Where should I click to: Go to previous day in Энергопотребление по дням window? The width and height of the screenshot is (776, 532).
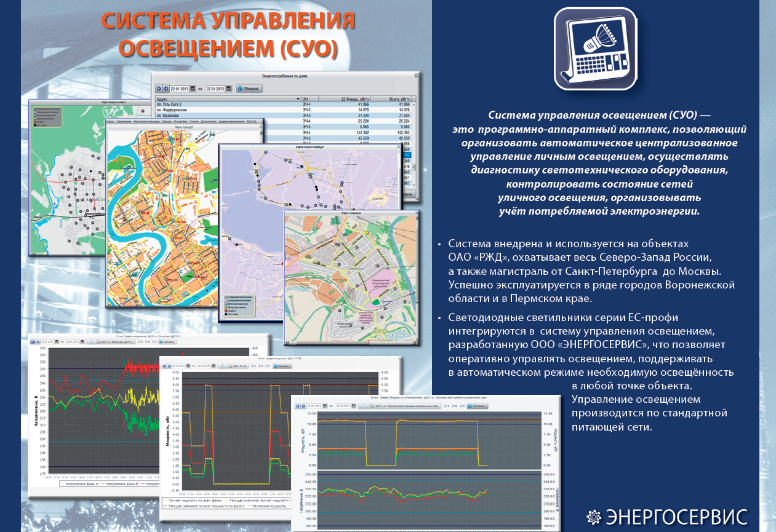(159, 89)
